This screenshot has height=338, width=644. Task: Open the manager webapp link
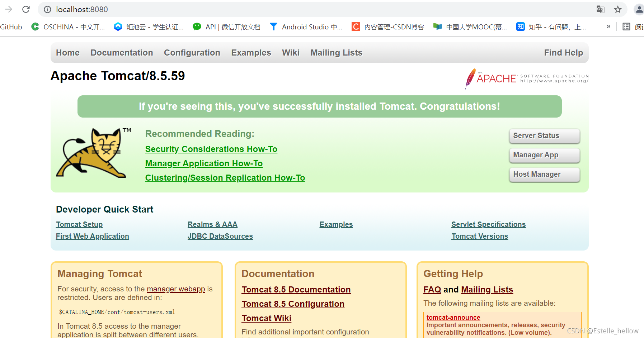[176, 289]
